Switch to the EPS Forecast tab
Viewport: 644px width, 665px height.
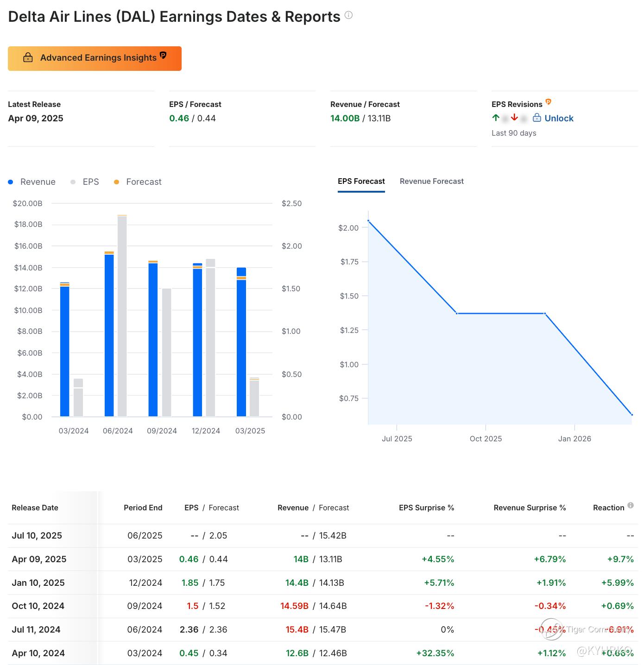click(x=361, y=181)
